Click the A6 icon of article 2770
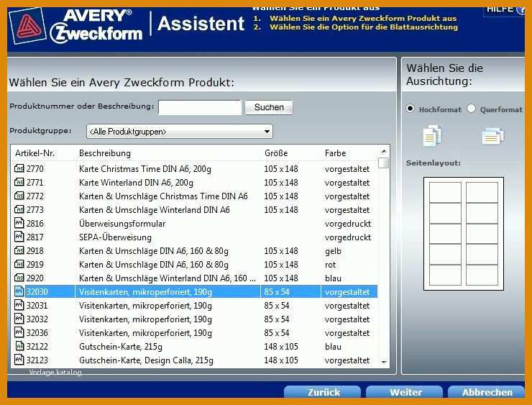Viewport: 532px width, 405px height. 19,168
